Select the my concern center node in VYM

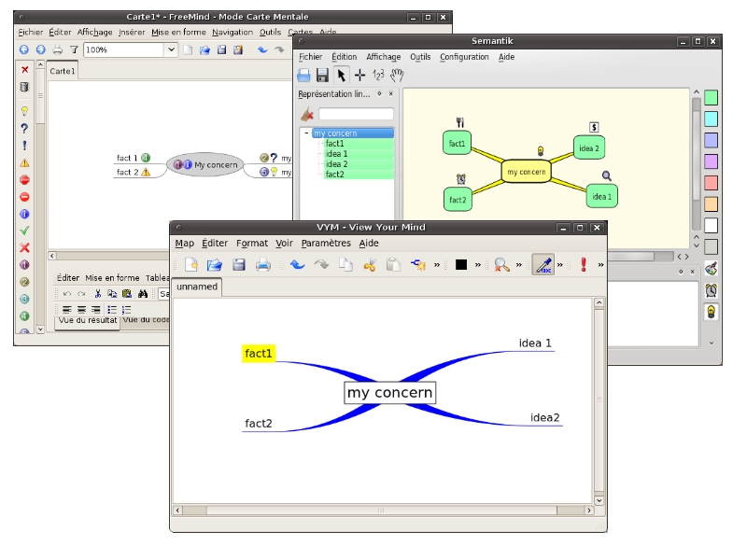pos(389,393)
